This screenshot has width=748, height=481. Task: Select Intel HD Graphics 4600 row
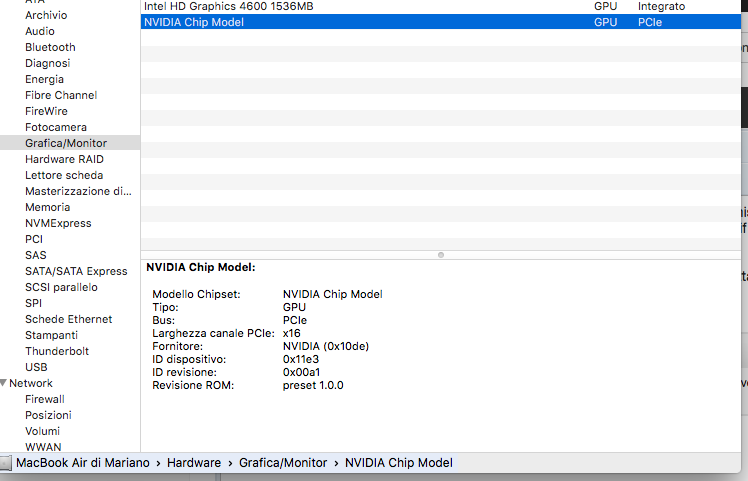tap(228, 6)
